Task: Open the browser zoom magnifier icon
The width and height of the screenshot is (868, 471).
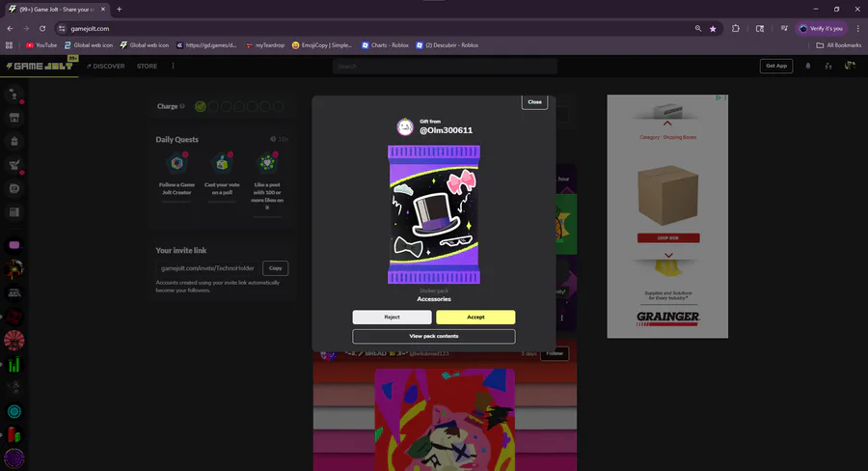Action: (698, 28)
